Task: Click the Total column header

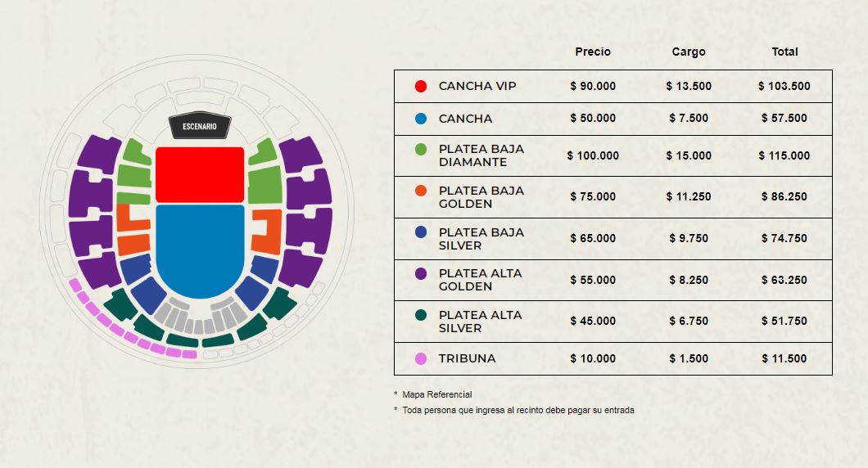Action: (x=785, y=52)
